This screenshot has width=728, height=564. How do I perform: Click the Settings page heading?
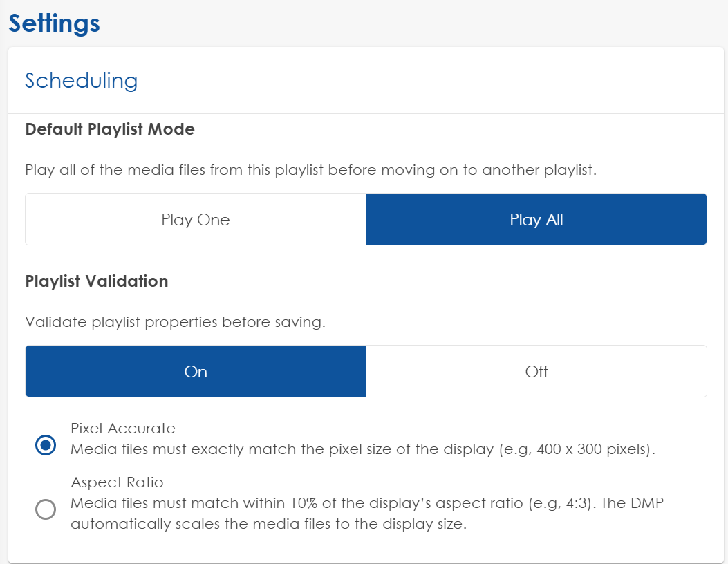click(54, 23)
